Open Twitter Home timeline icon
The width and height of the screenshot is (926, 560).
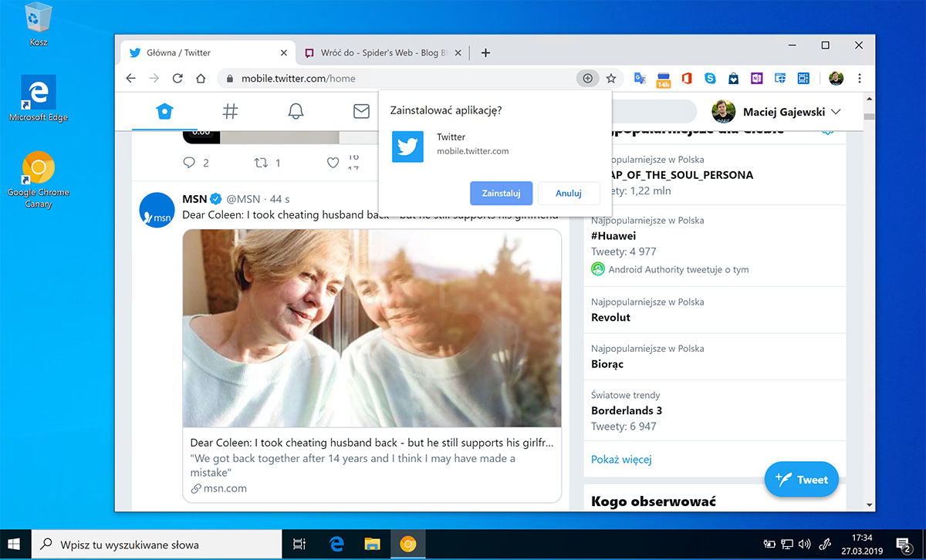click(x=164, y=111)
